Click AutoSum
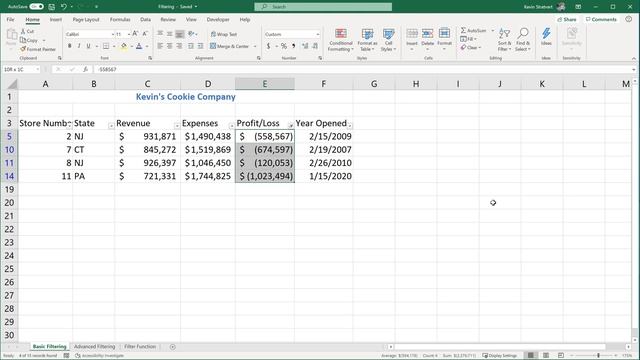640x360 pixels. (x=473, y=31)
